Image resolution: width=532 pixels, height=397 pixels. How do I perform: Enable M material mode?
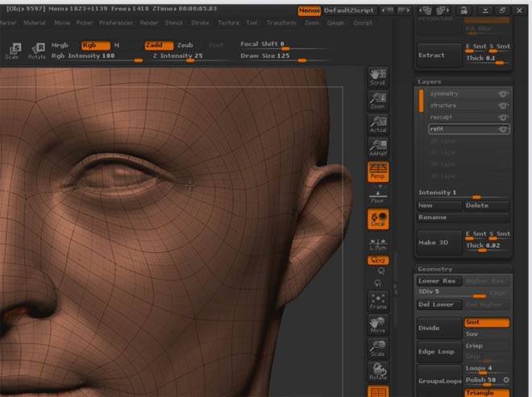[x=116, y=45]
